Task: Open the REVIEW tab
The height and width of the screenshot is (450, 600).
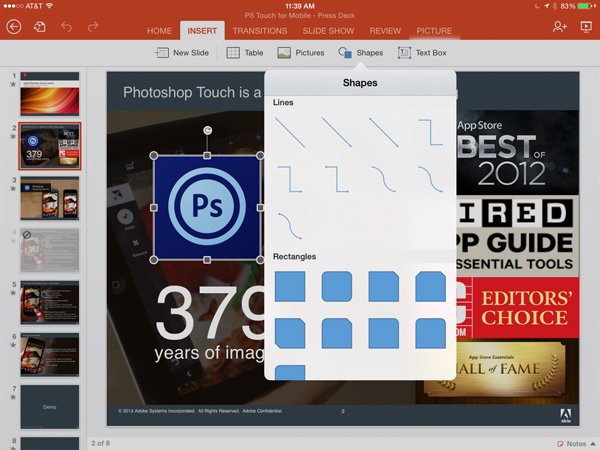Action: click(x=385, y=31)
